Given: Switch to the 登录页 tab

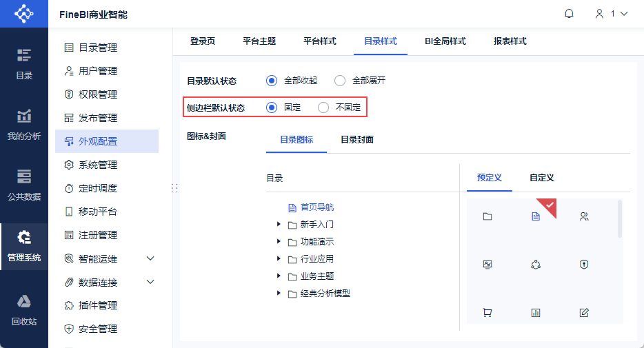Looking at the screenshot, I should point(203,41).
